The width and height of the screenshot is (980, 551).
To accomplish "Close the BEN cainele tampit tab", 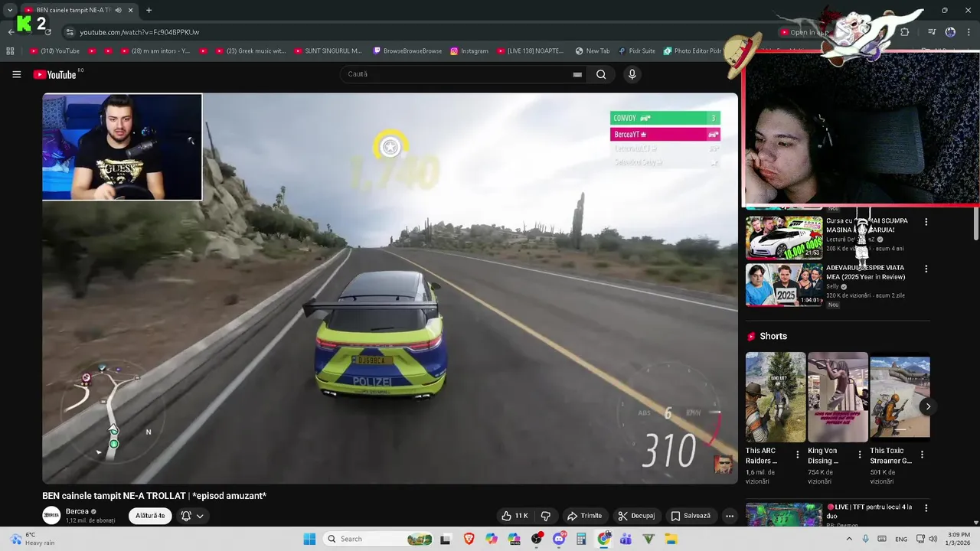I will [131, 10].
